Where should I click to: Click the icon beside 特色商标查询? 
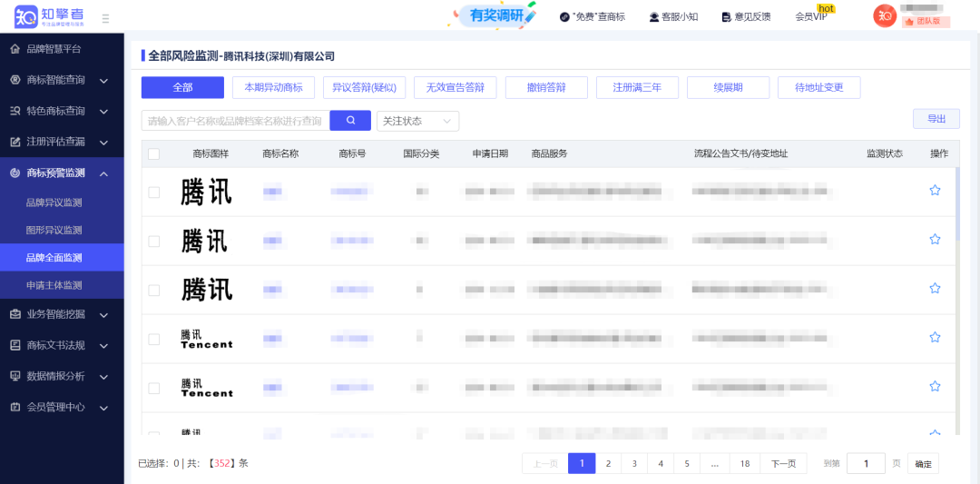pyautogui.click(x=15, y=111)
